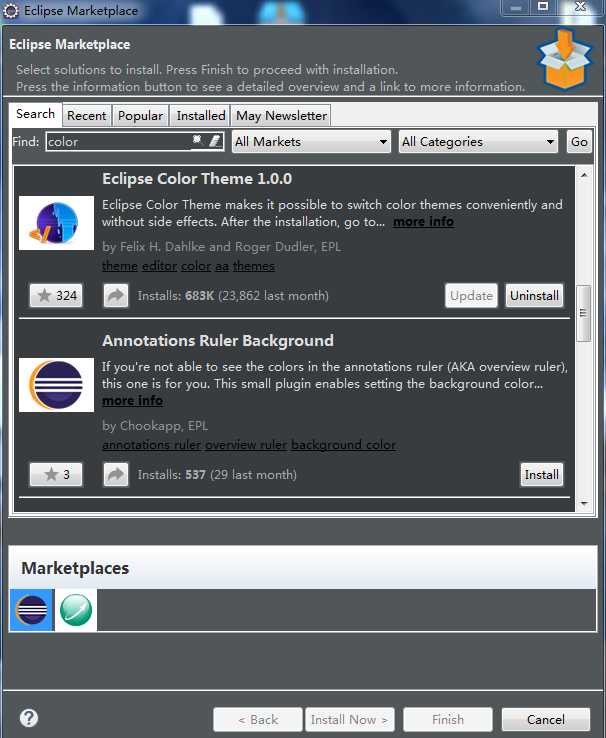The height and width of the screenshot is (738, 606).
Task: Switch to the Recent tab
Action: [x=87, y=116]
